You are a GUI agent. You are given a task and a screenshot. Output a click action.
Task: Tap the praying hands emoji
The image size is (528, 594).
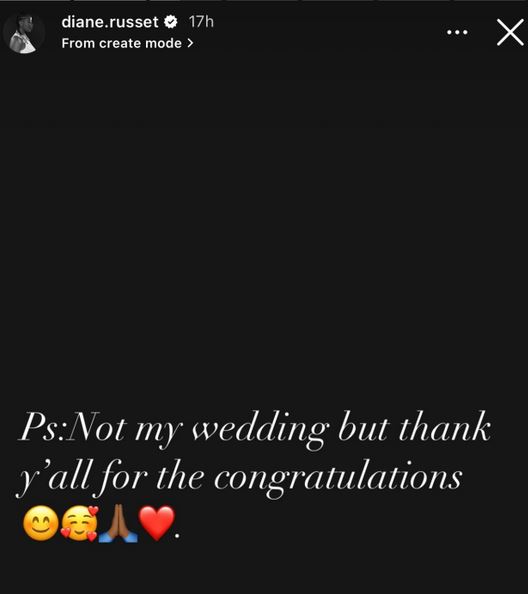(x=118, y=523)
